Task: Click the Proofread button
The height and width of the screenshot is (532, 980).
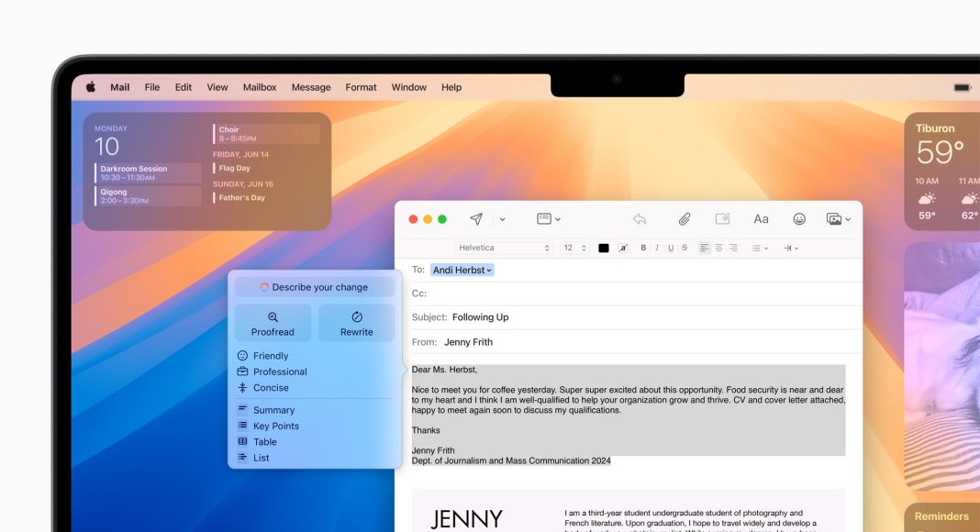Action: [x=273, y=324]
